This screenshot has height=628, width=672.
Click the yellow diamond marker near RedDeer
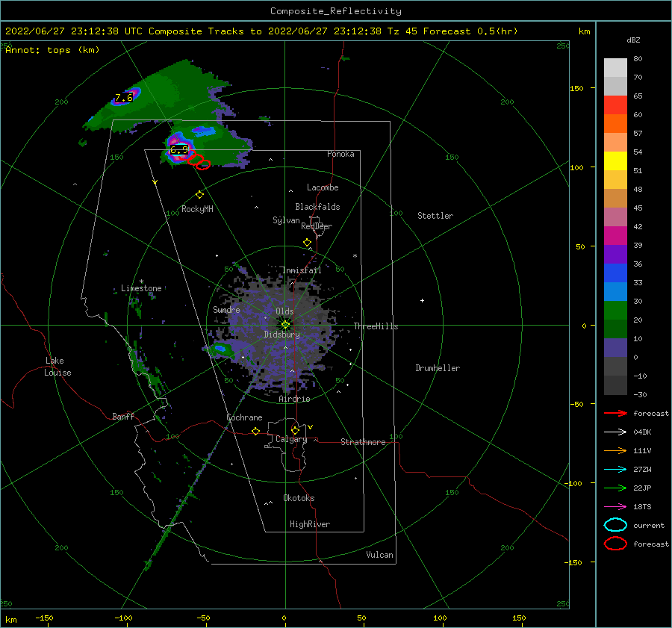[x=307, y=243]
